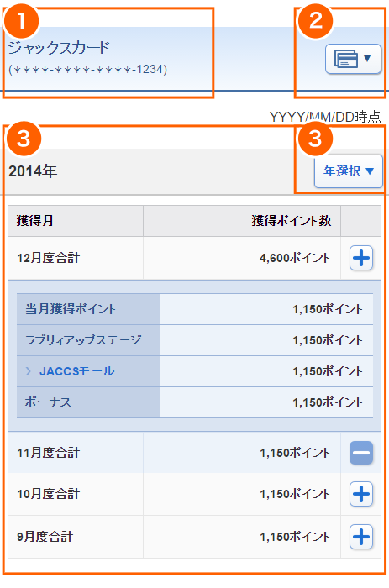389x588 pixels.
Task: Open the 年選択 year dropdown
Action: tap(349, 171)
